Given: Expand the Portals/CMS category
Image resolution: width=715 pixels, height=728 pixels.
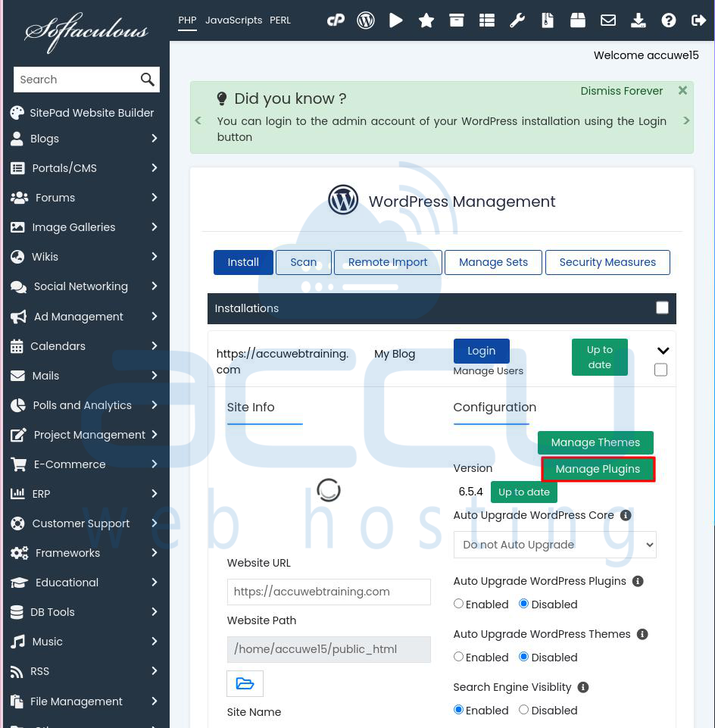Looking at the screenshot, I should (155, 167).
